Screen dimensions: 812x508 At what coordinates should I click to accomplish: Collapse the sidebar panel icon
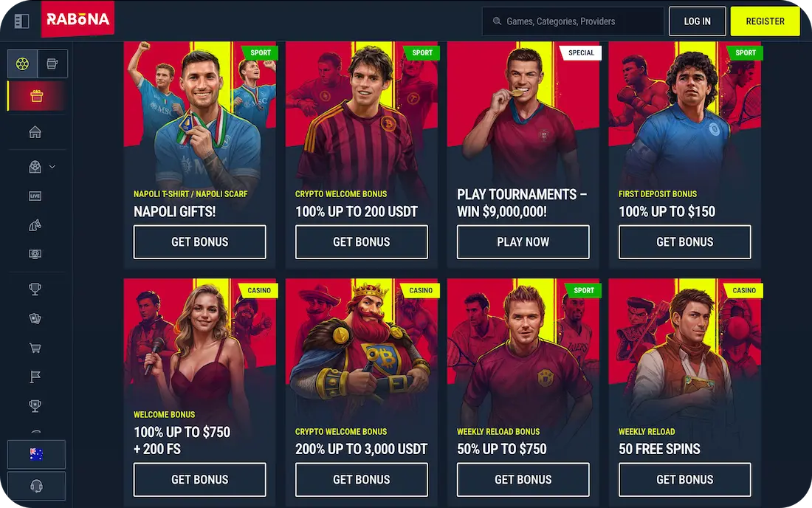(21, 21)
